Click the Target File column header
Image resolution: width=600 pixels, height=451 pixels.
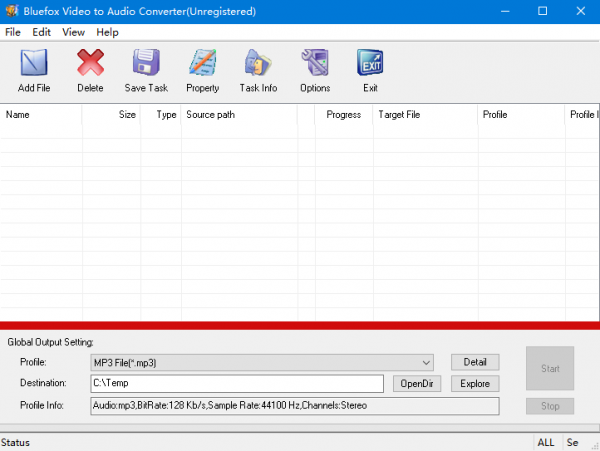(426, 114)
